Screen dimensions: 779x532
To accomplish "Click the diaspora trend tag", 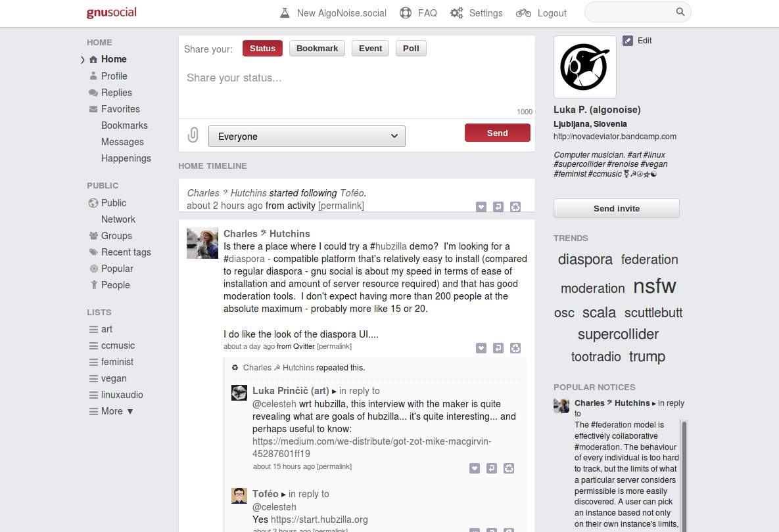I will click(585, 259).
